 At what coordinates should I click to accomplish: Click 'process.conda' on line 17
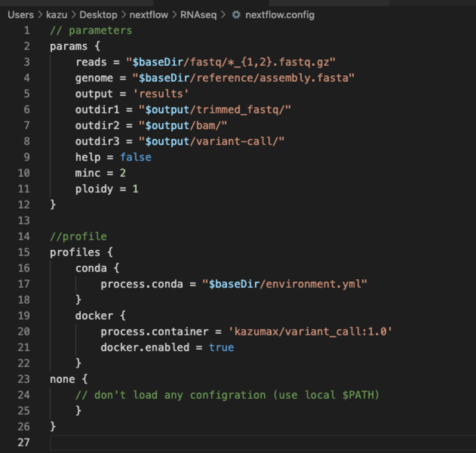[142, 284]
